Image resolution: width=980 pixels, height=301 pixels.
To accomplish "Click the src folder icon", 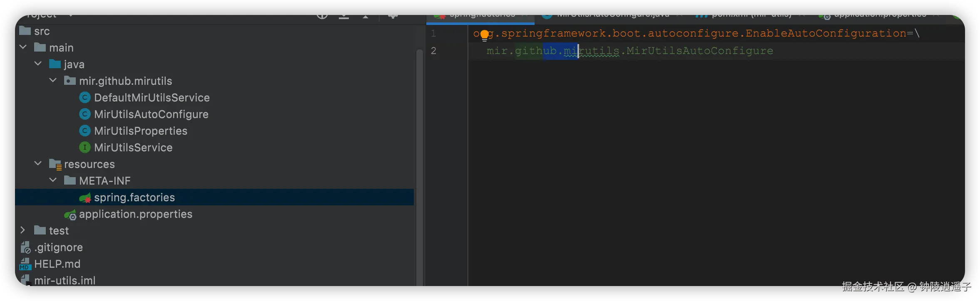I will click(25, 31).
